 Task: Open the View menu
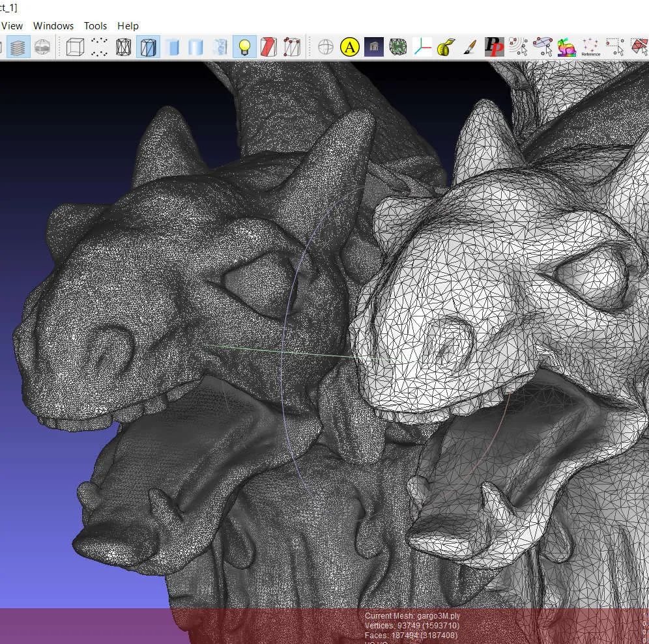[x=12, y=26]
